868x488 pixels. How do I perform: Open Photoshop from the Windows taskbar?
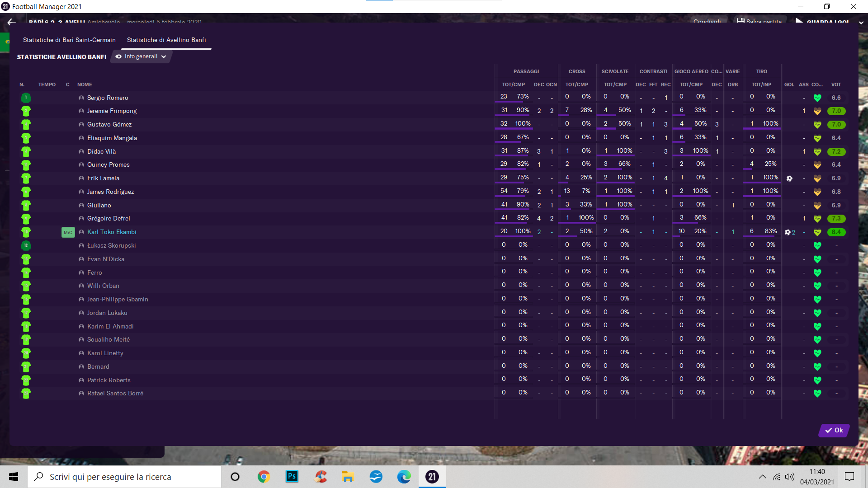point(292,476)
